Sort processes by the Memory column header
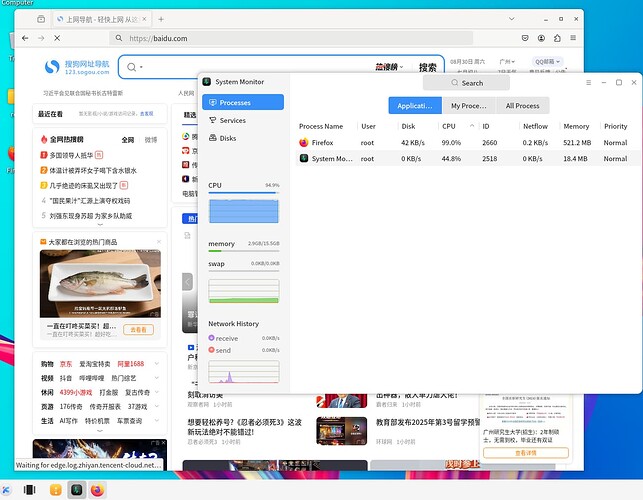 (x=575, y=127)
